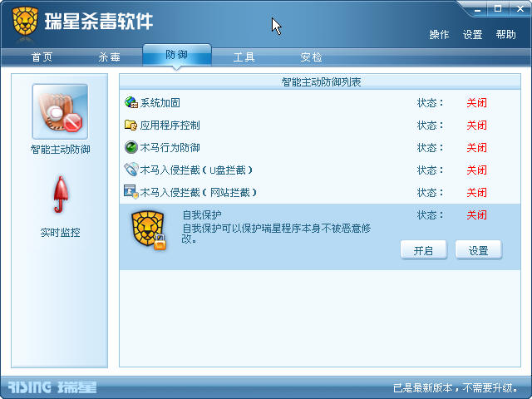The image size is (532, 399).
Task: Switch to the 工具 tab
Action: [x=244, y=57]
